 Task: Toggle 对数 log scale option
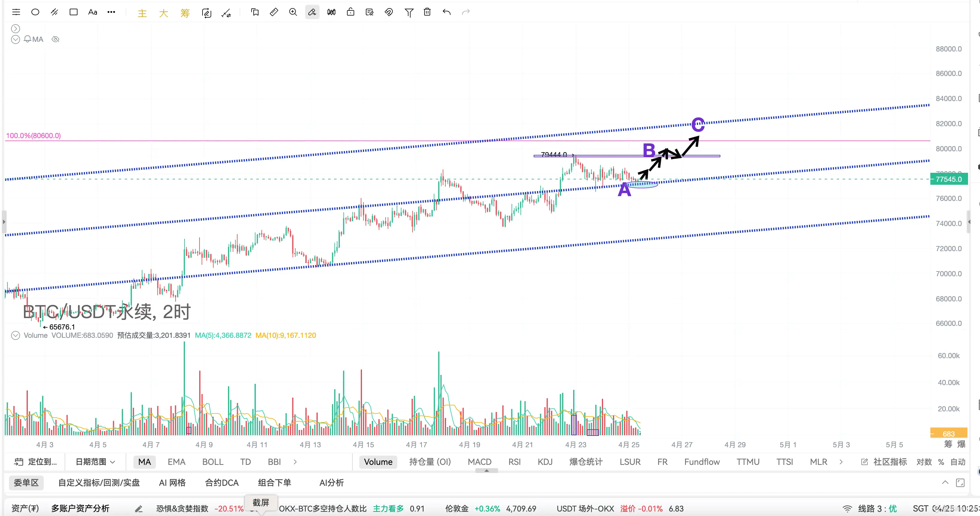(x=924, y=462)
